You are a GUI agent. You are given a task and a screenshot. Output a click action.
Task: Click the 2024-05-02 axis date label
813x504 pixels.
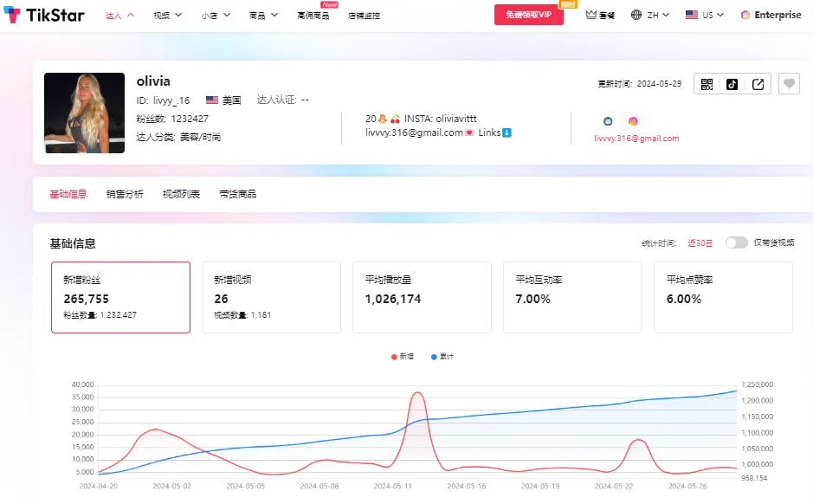click(171, 487)
